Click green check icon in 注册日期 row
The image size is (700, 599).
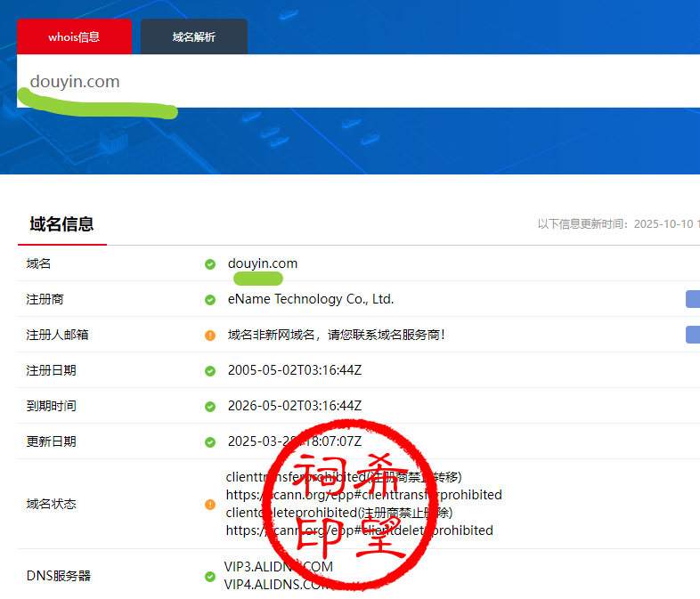coord(210,371)
